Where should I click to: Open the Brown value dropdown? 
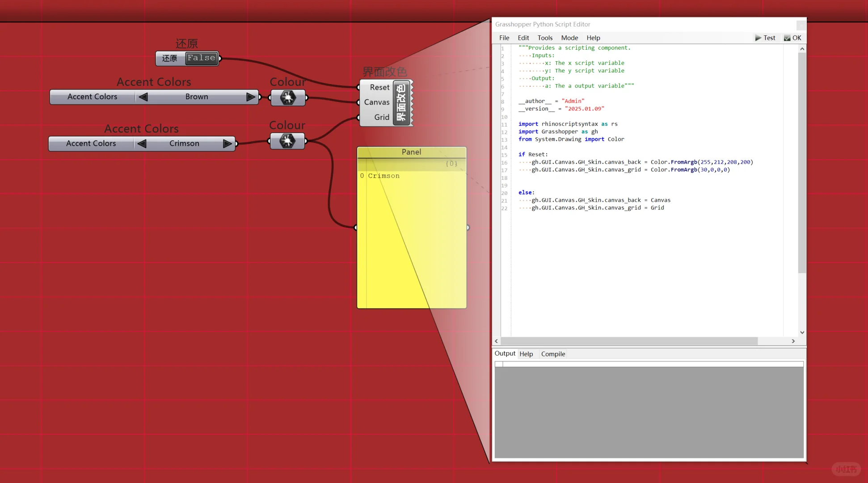(x=197, y=97)
